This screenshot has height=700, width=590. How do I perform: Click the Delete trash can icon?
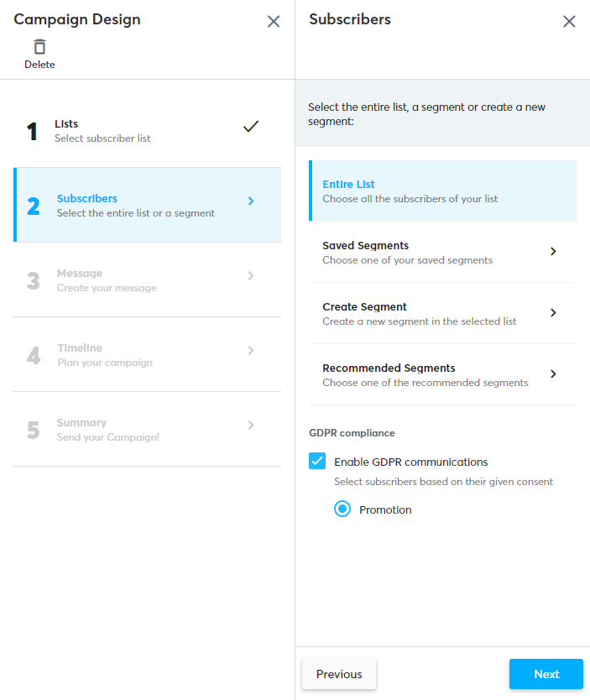39,47
